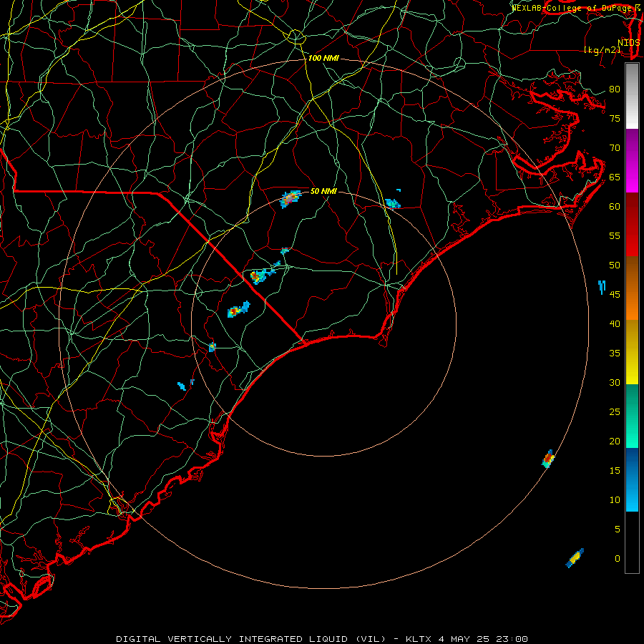Click the 40 value on the color scale

[x=615, y=324]
